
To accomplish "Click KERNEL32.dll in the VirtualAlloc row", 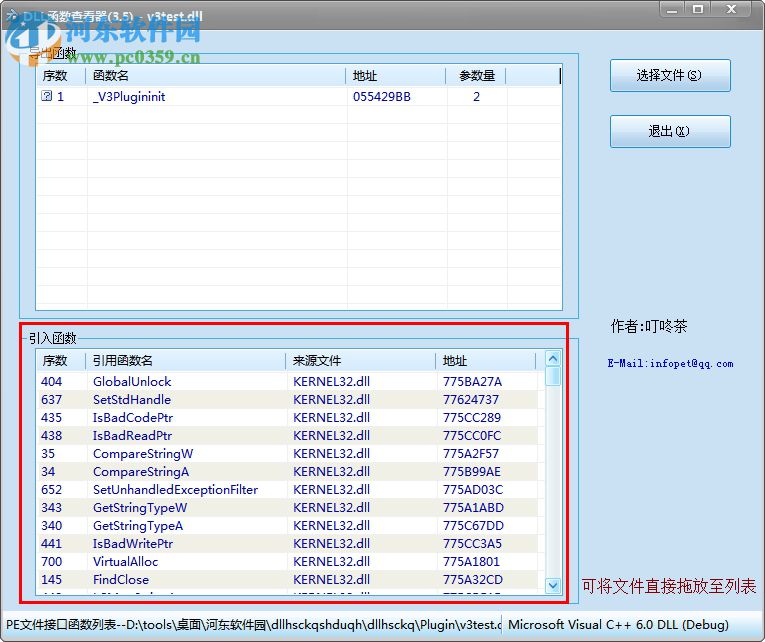I will tap(331, 562).
